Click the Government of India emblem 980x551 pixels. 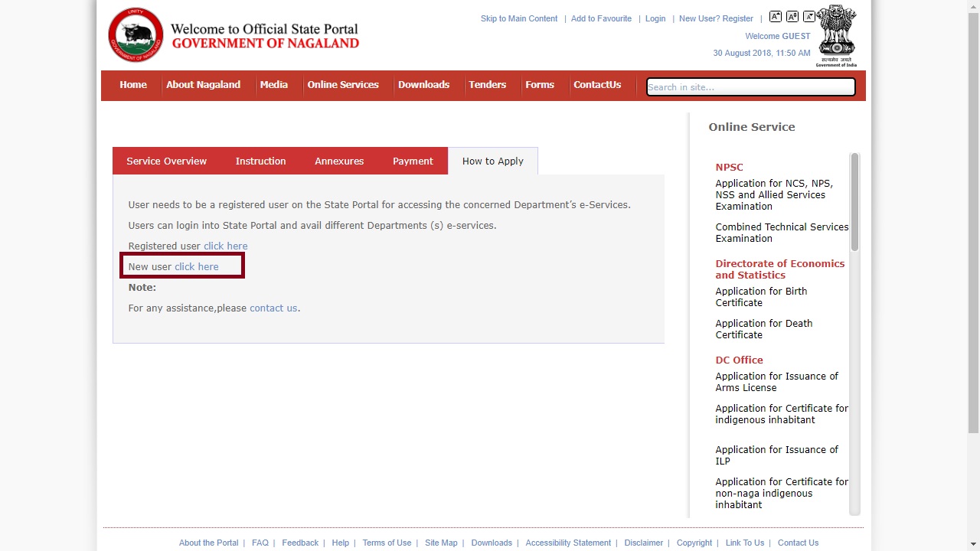pos(835,34)
